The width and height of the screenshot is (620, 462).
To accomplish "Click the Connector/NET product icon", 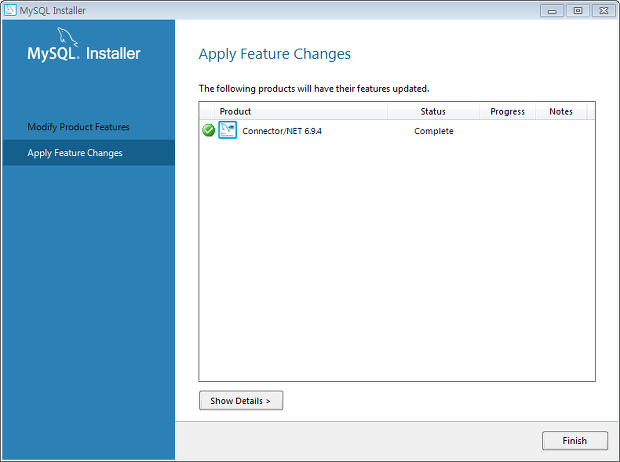I will pyautogui.click(x=227, y=130).
